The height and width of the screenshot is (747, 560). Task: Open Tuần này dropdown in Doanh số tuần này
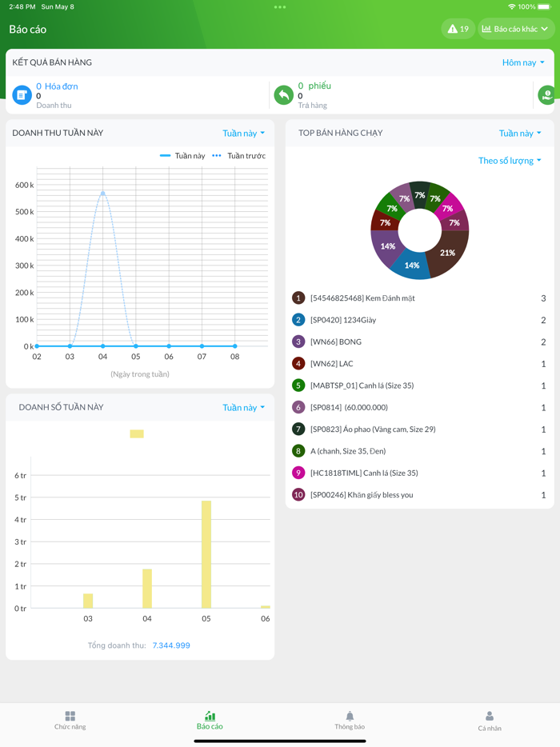pyautogui.click(x=243, y=408)
